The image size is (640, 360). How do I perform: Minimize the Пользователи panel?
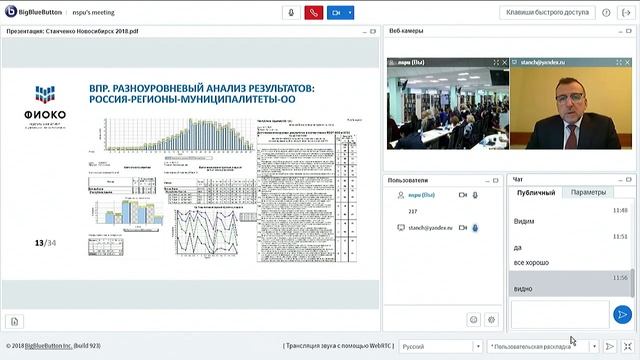point(487,180)
